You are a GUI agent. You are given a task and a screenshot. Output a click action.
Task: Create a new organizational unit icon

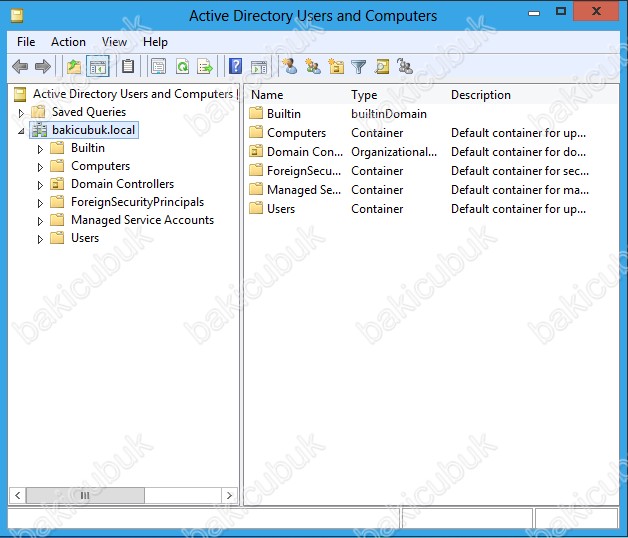(336, 66)
